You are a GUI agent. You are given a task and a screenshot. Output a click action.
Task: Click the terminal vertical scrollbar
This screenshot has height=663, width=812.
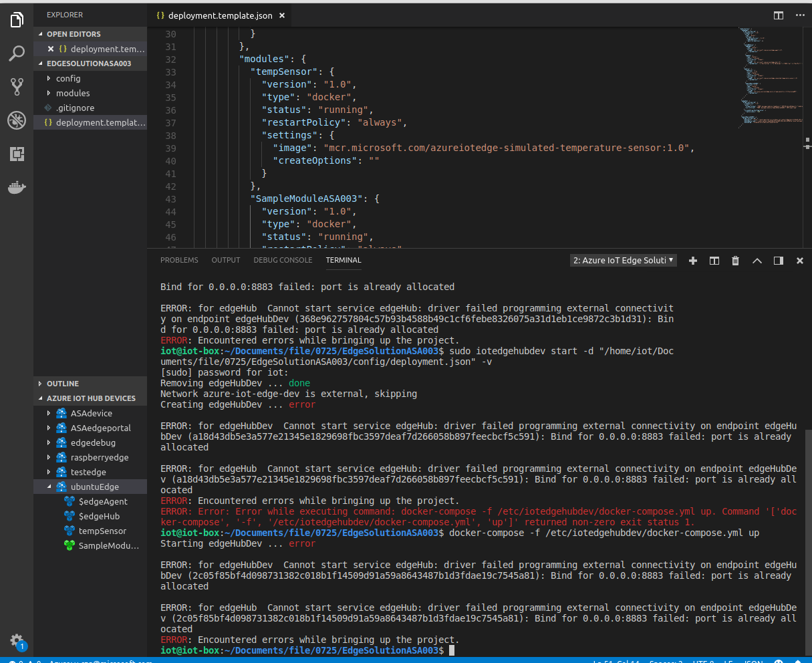pyautogui.click(x=807, y=541)
